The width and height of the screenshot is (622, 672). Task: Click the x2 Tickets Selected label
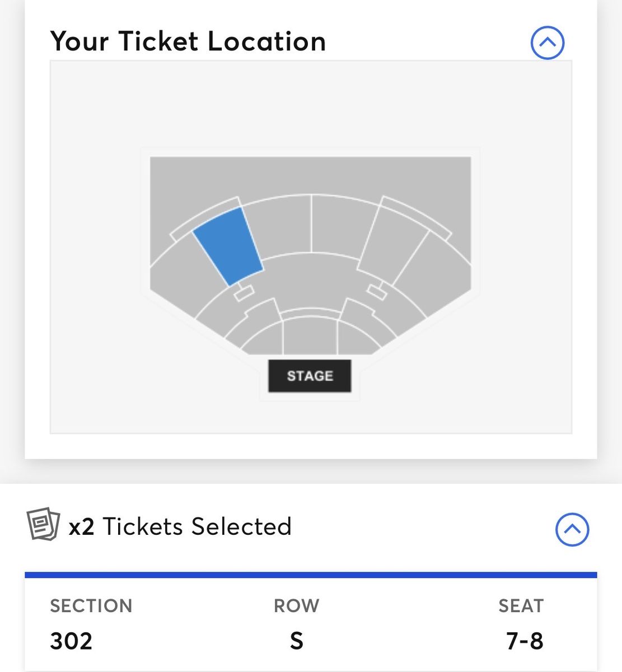[180, 526]
